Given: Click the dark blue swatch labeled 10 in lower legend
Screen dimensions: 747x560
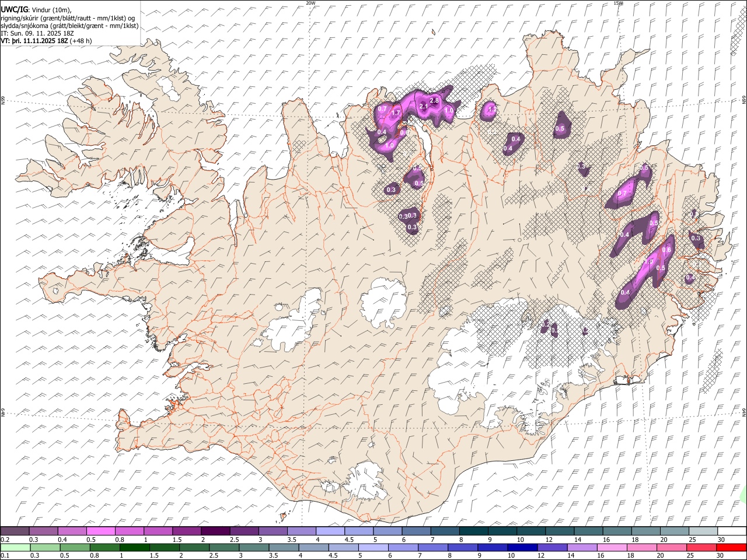Looking at the screenshot, I should 522,547.
